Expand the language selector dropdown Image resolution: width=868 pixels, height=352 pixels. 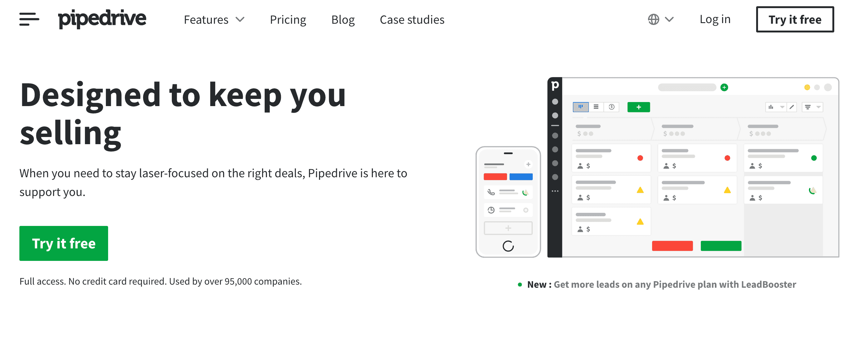pyautogui.click(x=660, y=19)
